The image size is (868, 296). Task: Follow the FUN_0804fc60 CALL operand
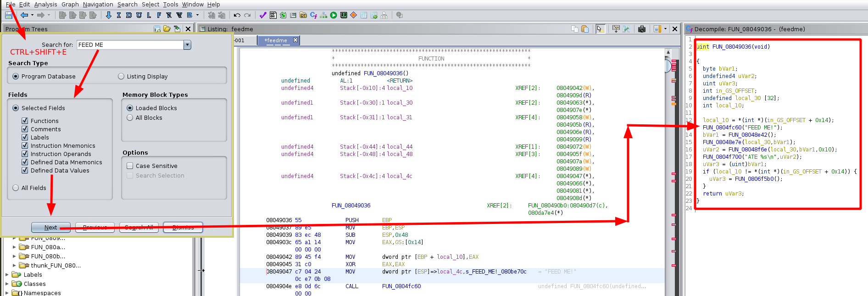click(x=401, y=286)
